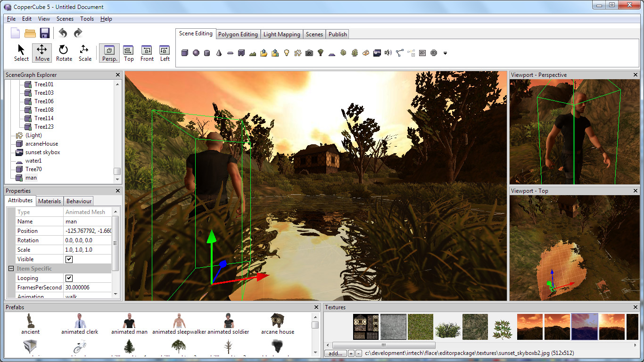The height and width of the screenshot is (362, 644).
Task: Add a 3D sound node
Action: (388, 53)
